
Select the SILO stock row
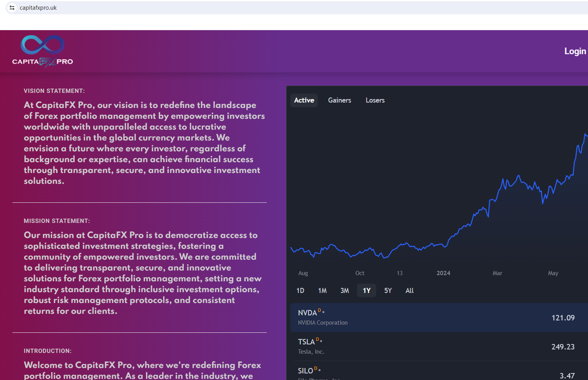click(x=439, y=371)
